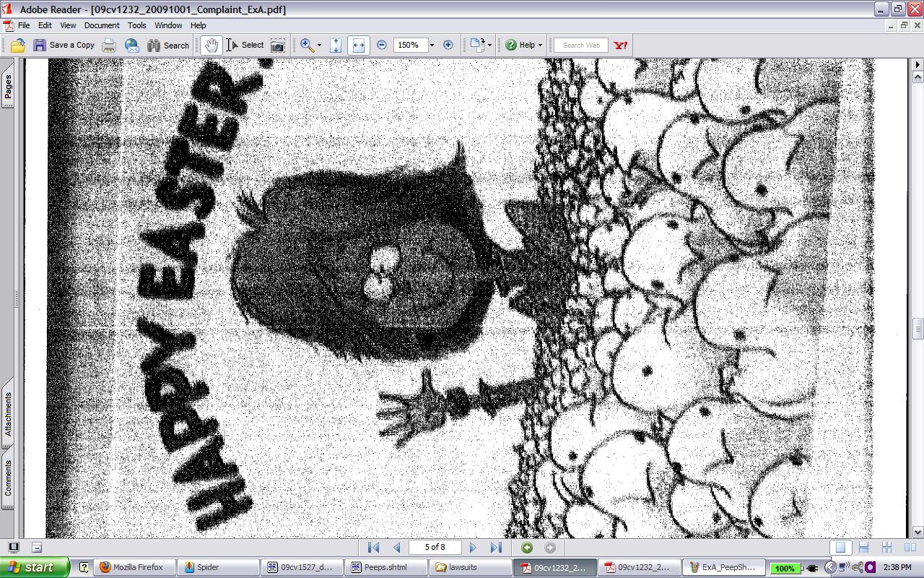Save a copy of the PDF
The height and width of the screenshot is (578, 924).
pos(64,45)
